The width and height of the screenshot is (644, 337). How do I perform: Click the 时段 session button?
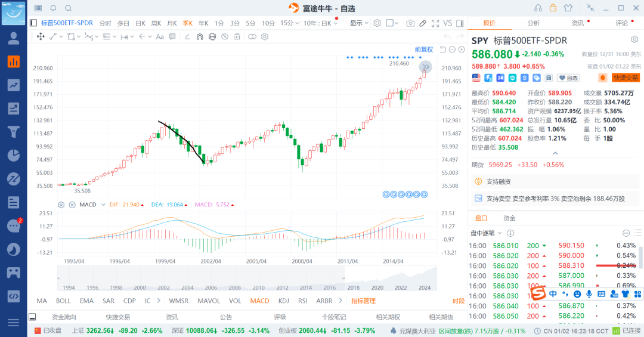459,301
